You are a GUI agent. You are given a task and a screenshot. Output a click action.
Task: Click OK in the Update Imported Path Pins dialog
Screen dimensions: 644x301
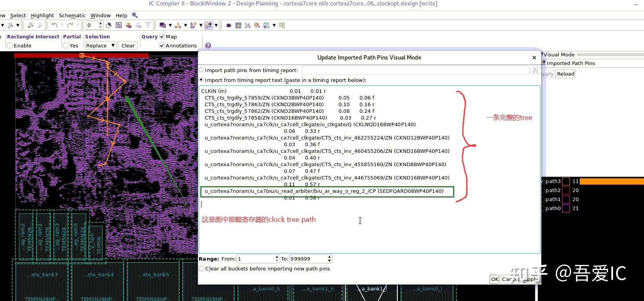(x=495, y=279)
